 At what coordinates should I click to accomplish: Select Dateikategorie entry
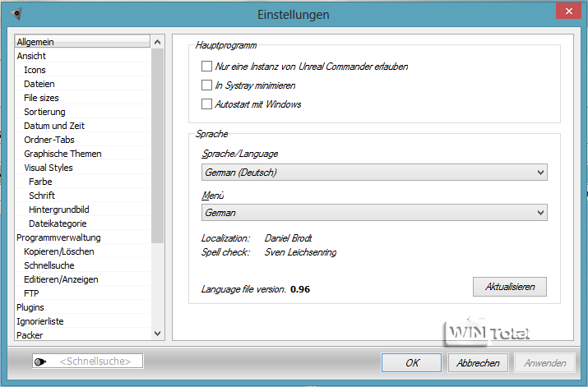(x=82, y=223)
